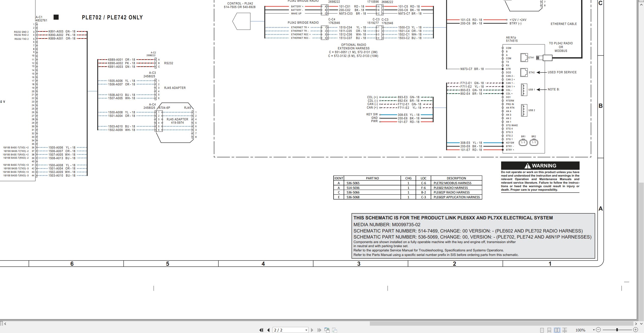The image size is (644, 333).
Task: Click the 100% zoom value
Action: tap(580, 330)
